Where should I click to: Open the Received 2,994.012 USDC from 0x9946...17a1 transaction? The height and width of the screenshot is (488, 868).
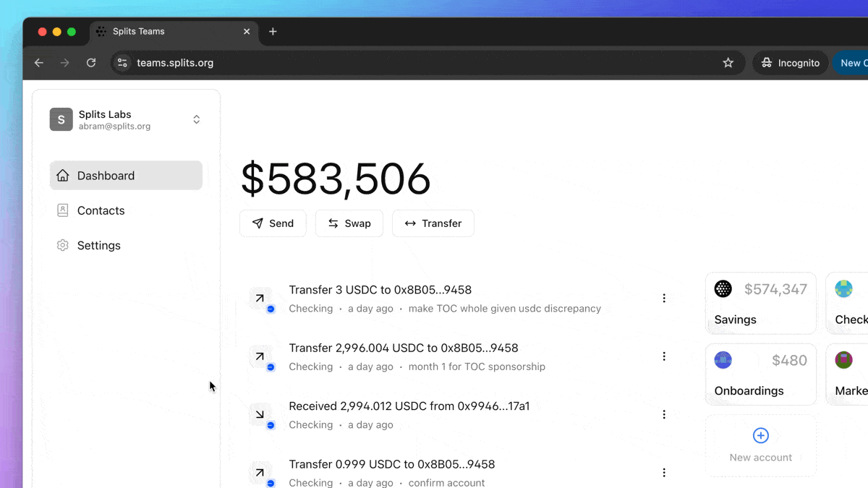[x=409, y=406]
